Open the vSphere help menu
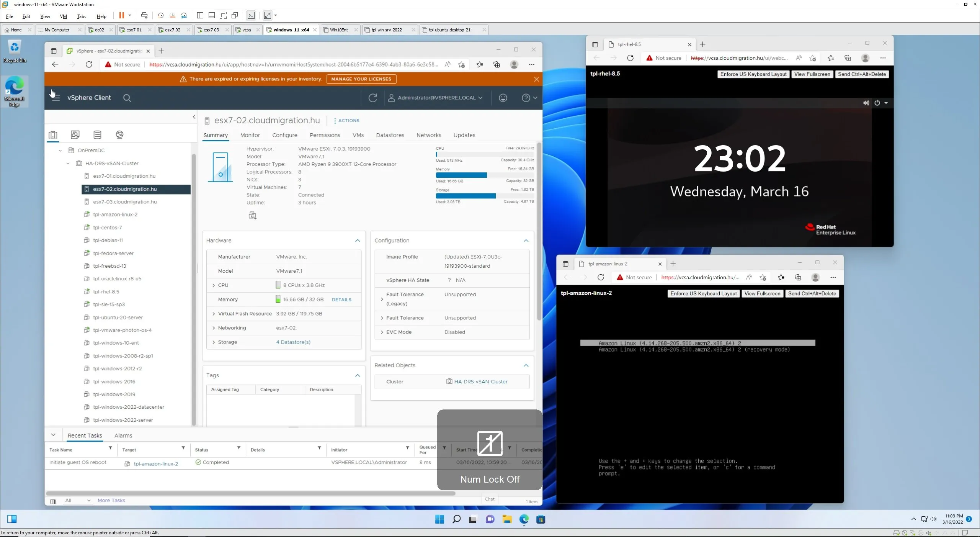Image resolution: width=980 pixels, height=537 pixels. (529, 98)
